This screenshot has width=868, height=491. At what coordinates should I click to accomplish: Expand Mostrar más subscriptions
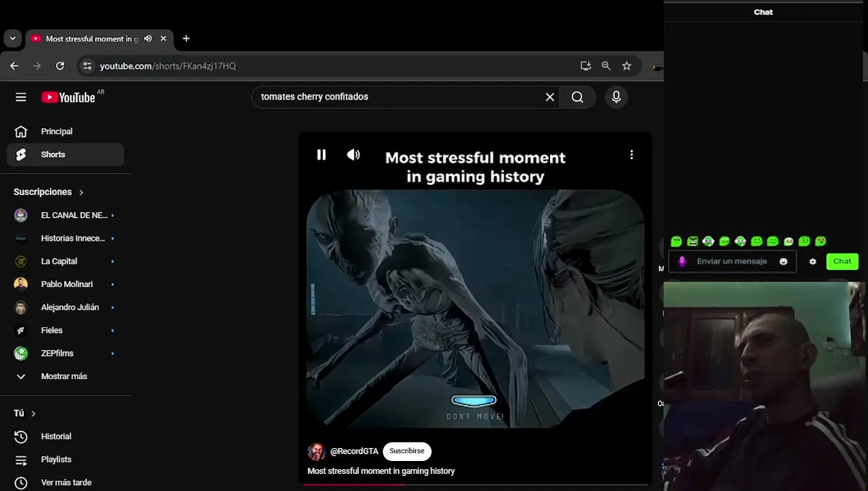tap(66, 376)
